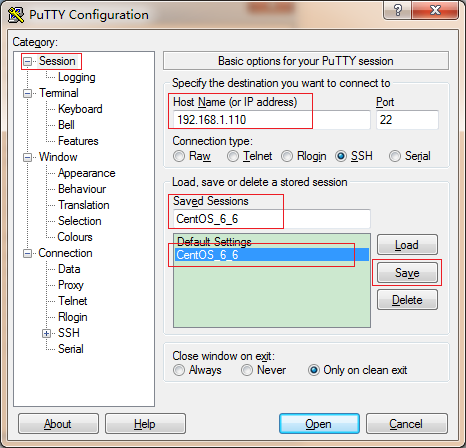Open Proxy settings category
Screen dimensions: 466x448
pos(71,285)
